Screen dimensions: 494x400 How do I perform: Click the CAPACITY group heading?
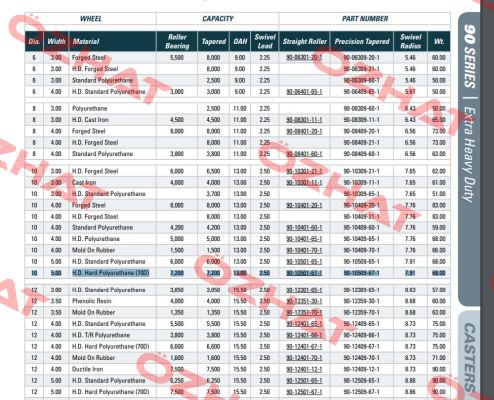[218, 19]
